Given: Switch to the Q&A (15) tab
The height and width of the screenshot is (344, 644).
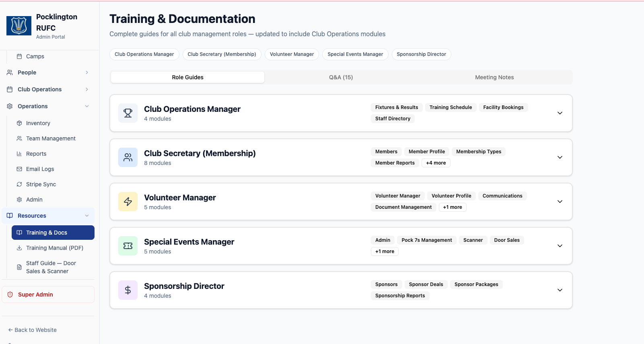Looking at the screenshot, I should (x=341, y=77).
